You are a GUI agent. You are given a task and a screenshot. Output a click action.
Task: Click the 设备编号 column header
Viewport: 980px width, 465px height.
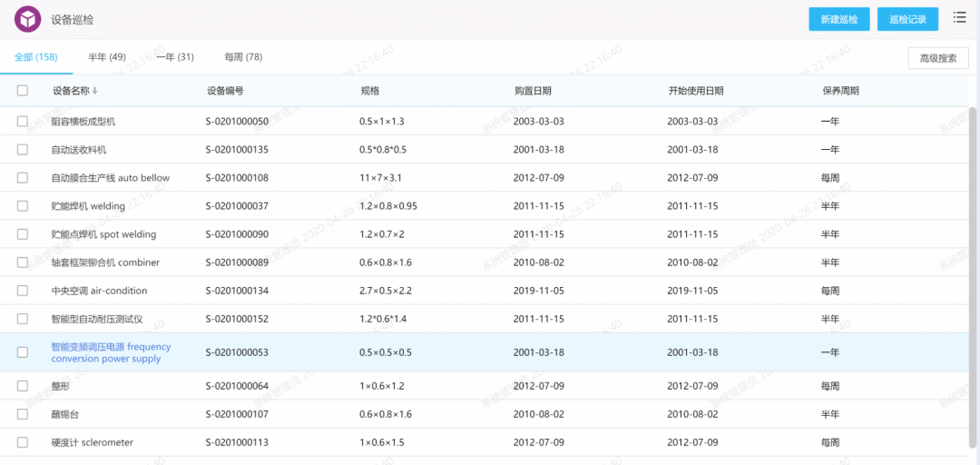coord(225,91)
